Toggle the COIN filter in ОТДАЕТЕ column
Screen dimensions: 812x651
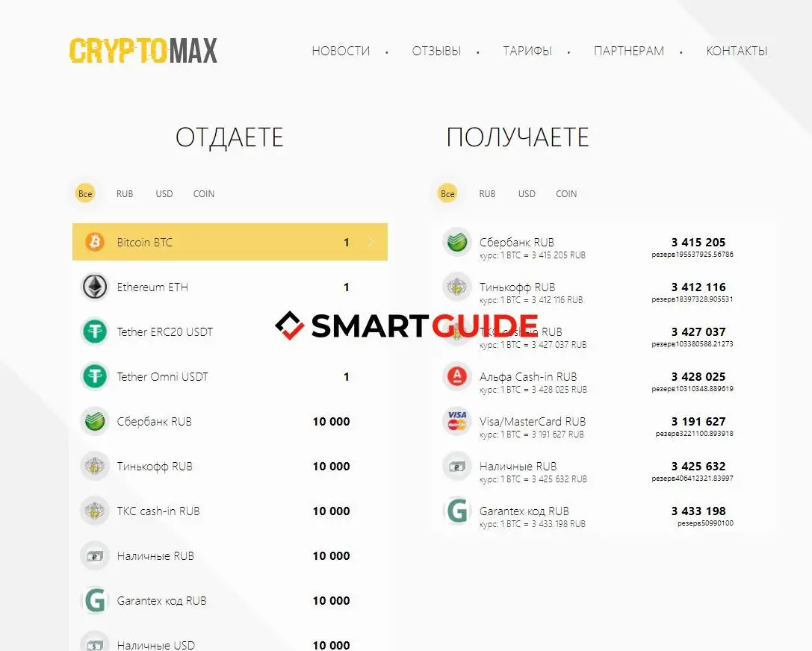coord(203,193)
